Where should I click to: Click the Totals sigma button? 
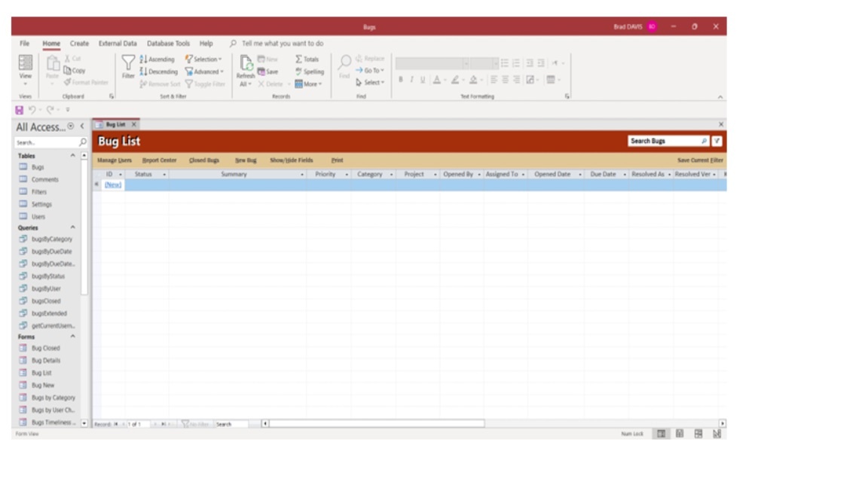307,59
